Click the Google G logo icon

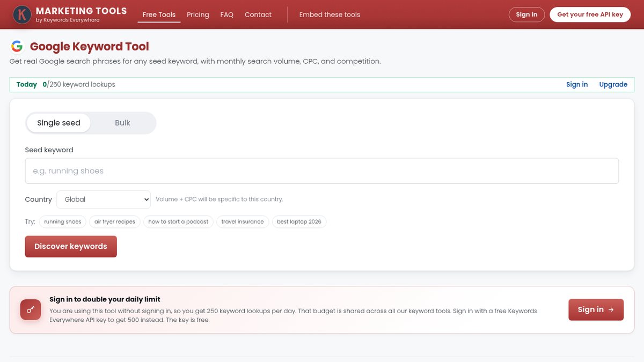coord(17,47)
